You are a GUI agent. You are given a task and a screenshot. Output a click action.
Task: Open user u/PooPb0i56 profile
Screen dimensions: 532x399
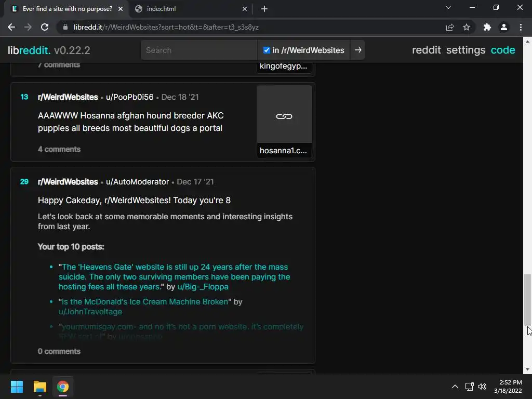(129, 97)
